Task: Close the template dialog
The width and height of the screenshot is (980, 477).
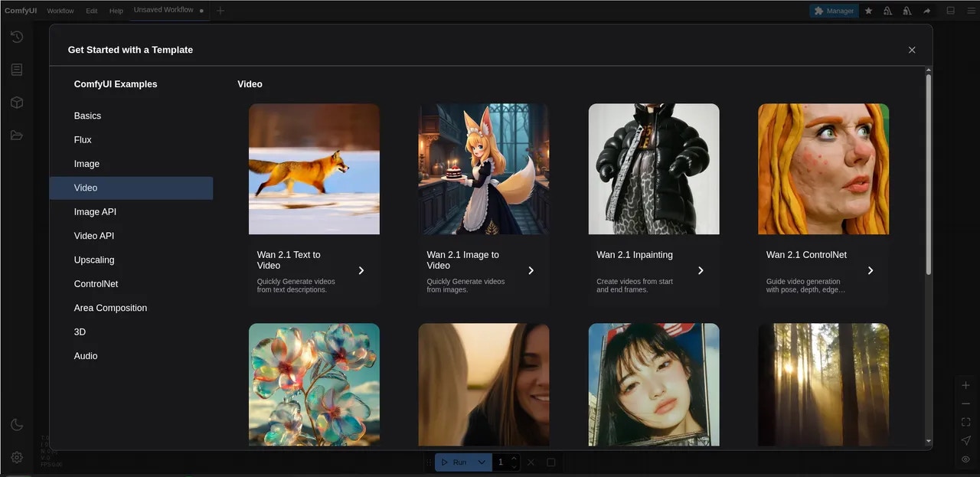Action: [x=912, y=50]
